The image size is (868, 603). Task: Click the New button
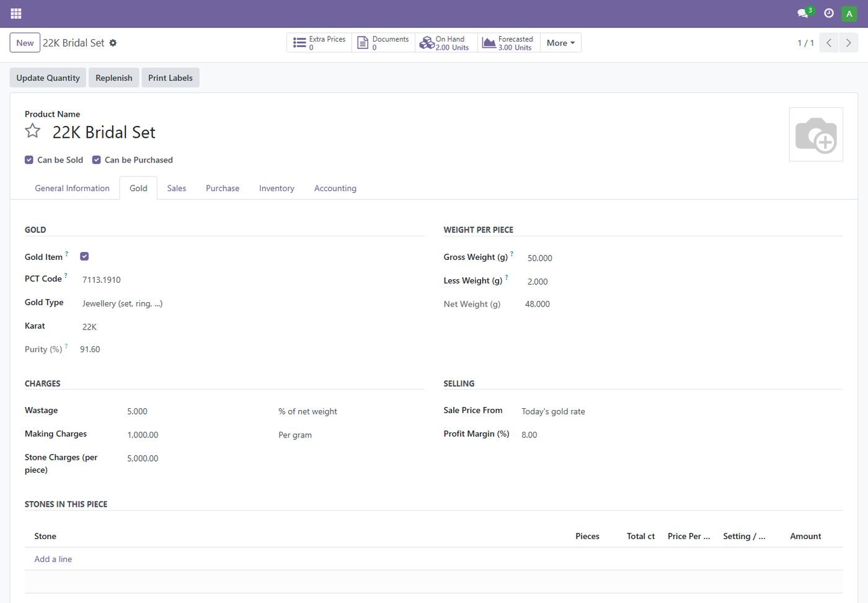pyautogui.click(x=25, y=43)
